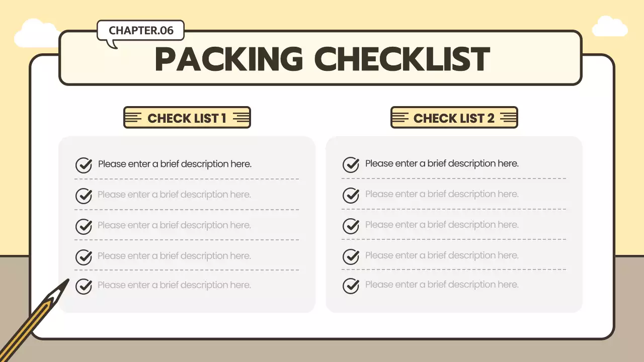Screen dimensions: 644x362
Task: Click the CHECK LIST 1 header badge
Action: click(x=187, y=118)
